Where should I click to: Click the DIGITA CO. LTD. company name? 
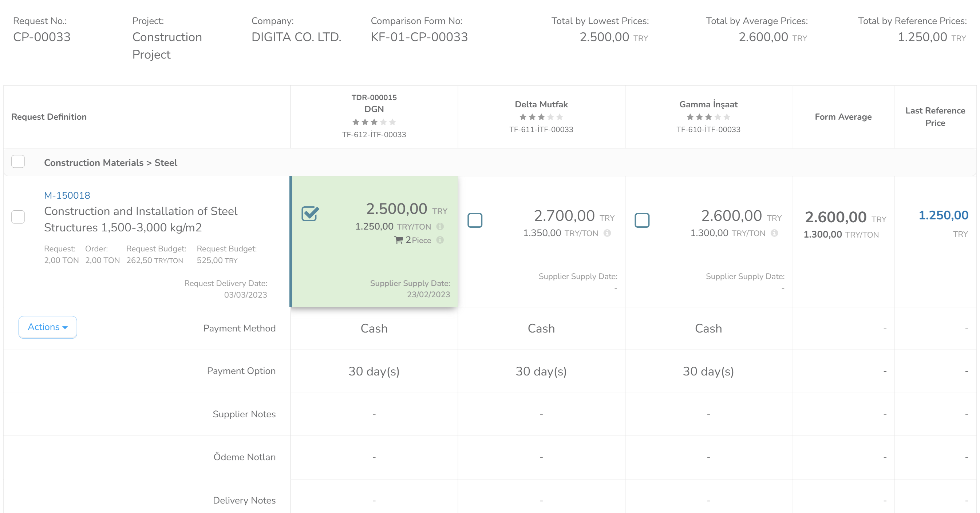296,37
